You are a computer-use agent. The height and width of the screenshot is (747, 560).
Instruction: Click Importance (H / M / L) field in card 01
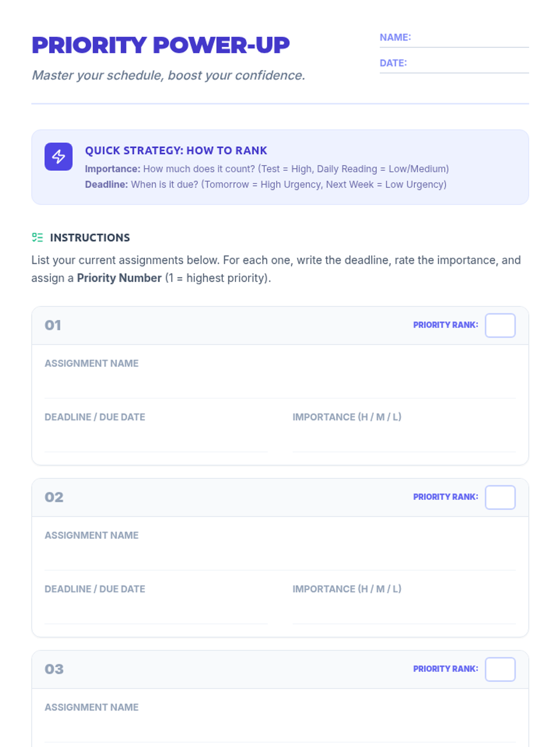[x=404, y=440]
